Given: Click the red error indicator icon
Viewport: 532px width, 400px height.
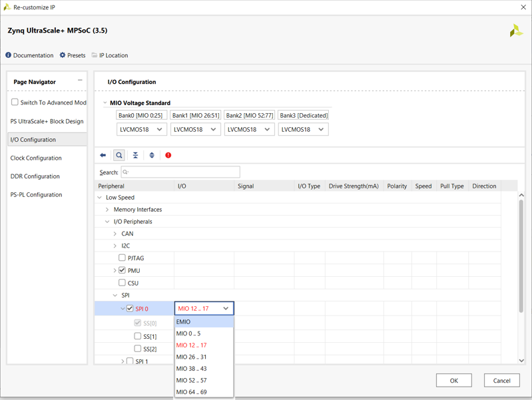Looking at the screenshot, I should click(x=168, y=155).
